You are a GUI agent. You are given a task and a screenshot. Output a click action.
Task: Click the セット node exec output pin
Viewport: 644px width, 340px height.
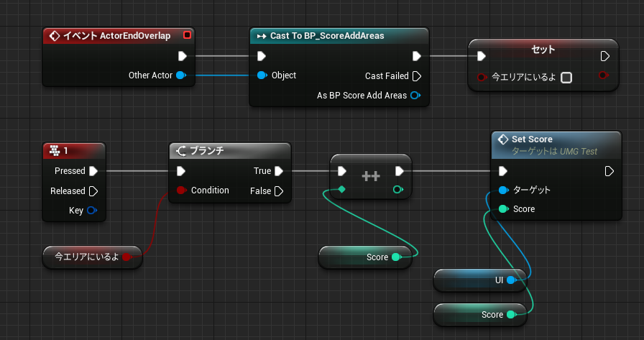(605, 56)
